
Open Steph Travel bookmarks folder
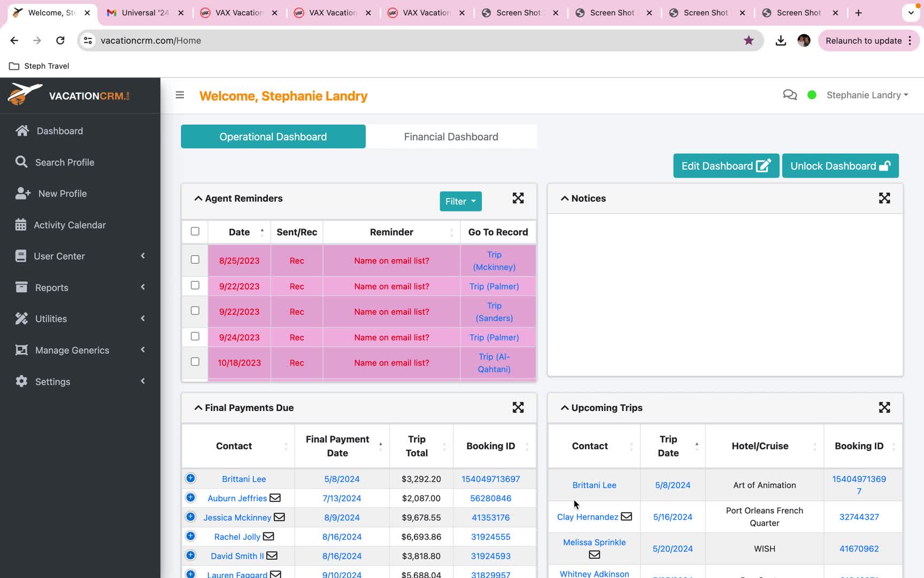click(40, 66)
